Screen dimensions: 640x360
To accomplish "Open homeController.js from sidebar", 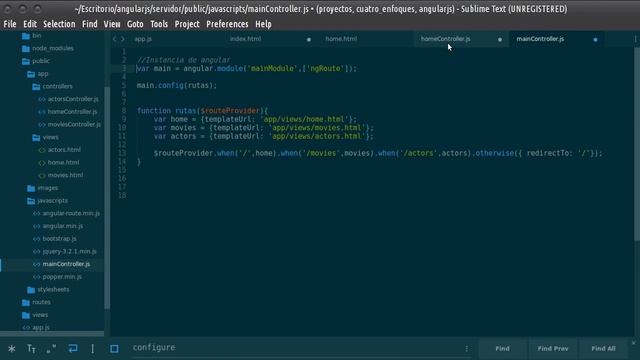I will 68,112.
